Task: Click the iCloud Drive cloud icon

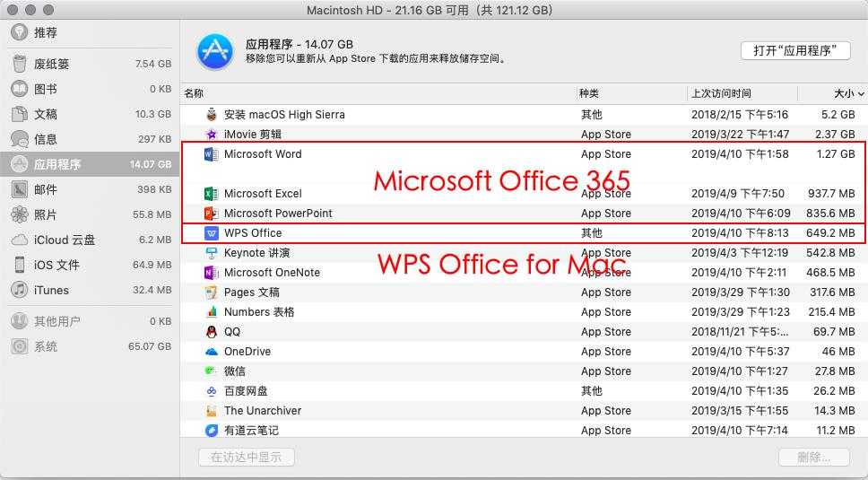Action: [20, 240]
